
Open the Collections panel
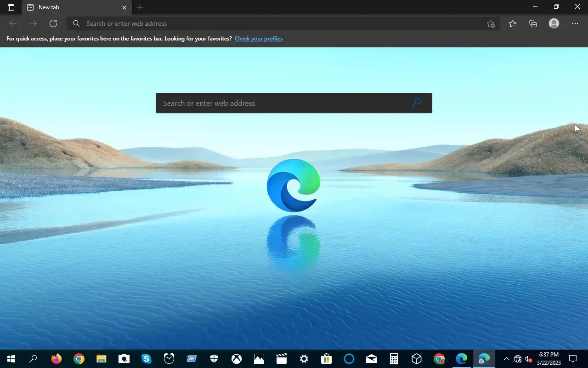533,23
